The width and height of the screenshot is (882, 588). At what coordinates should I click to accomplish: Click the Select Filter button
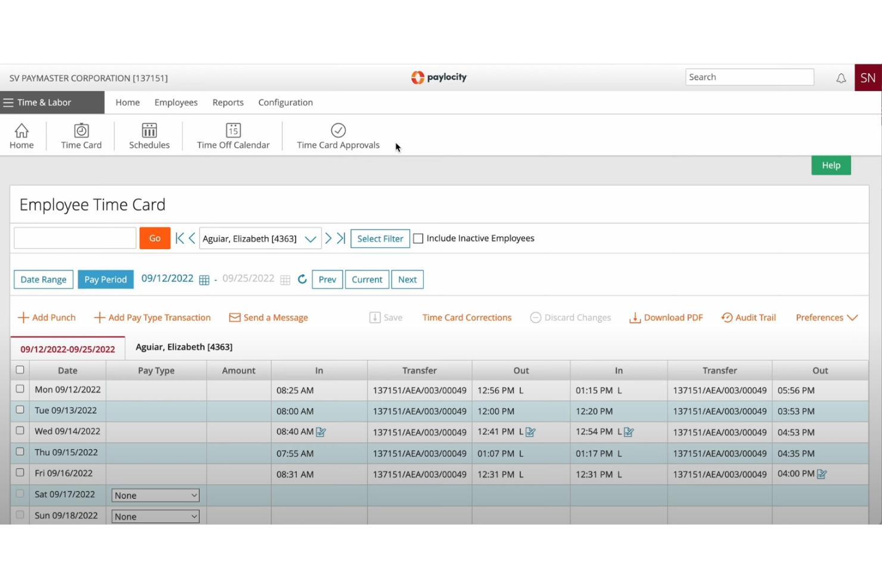(380, 239)
